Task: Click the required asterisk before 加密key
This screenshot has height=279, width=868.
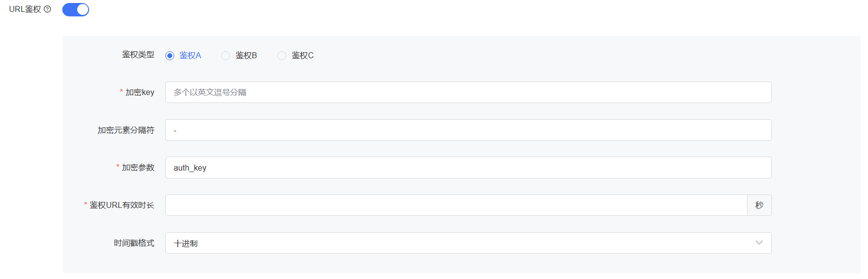Action: (121, 92)
